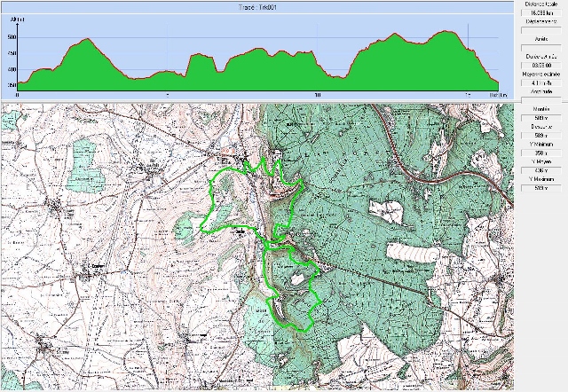Screen dimensions: 568x392
Task: Click the Moyenne estimée speed field
Action: point(540,84)
